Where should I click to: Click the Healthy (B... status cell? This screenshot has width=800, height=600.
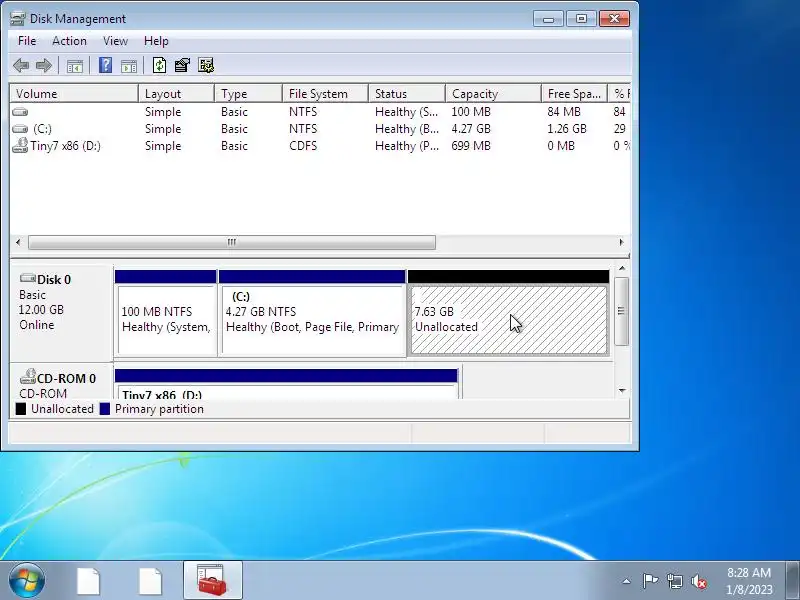(x=407, y=129)
